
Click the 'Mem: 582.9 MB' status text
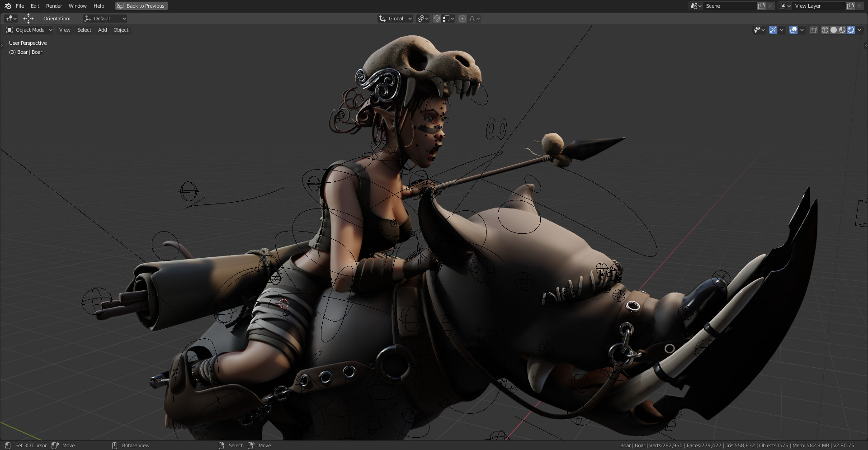point(811,445)
